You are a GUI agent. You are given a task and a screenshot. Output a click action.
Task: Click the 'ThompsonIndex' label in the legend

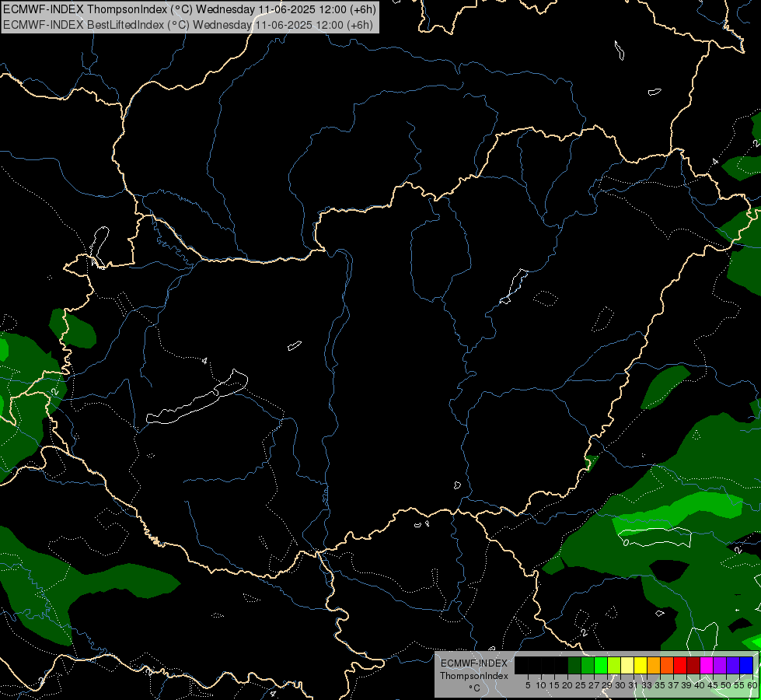tap(474, 676)
